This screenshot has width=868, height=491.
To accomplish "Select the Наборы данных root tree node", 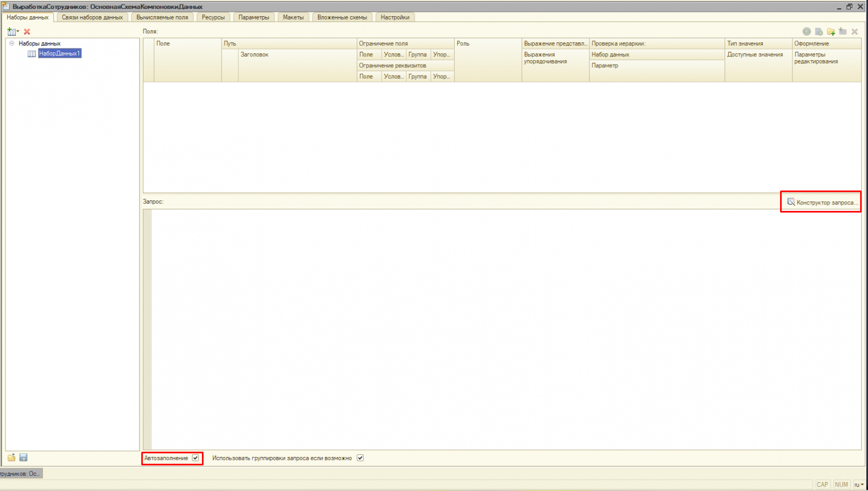I will click(x=40, y=43).
